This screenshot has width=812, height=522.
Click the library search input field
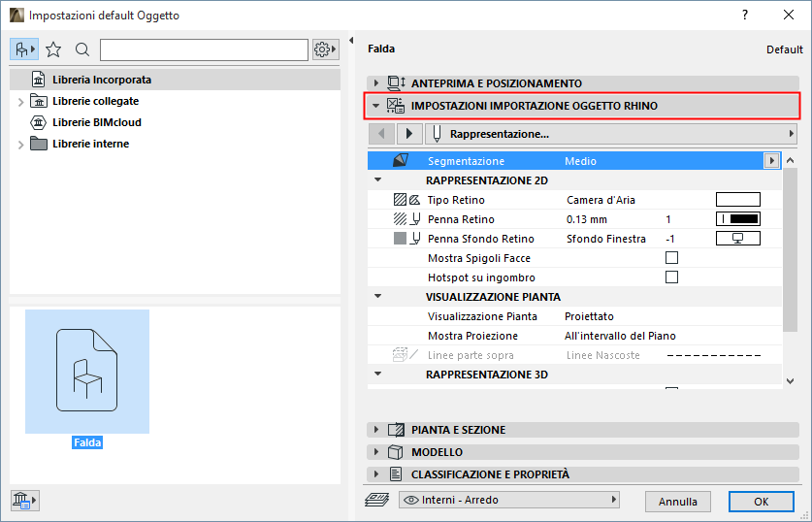pos(204,49)
